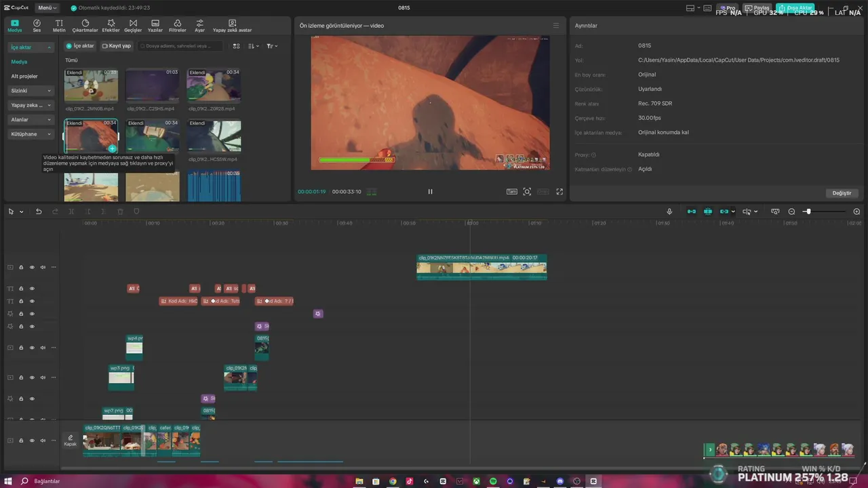Expand the Alanlar sidebar section
Image resolution: width=868 pixels, height=488 pixels.
31,119
